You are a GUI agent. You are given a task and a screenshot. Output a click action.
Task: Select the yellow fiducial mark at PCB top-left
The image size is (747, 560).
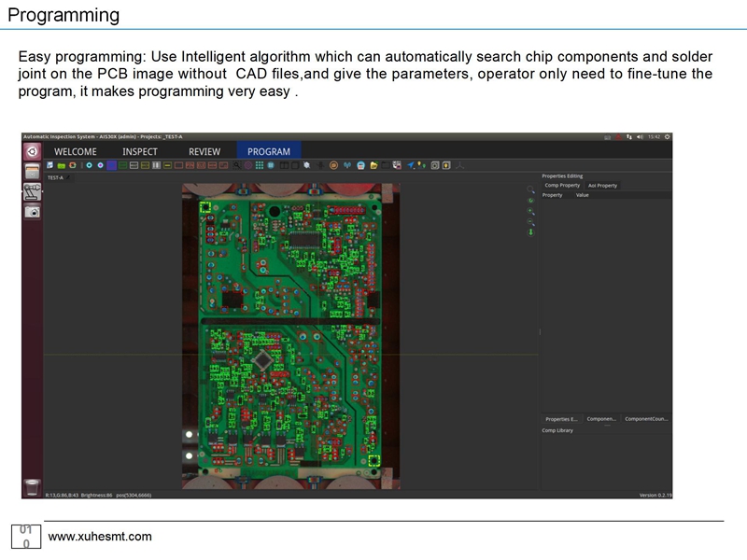(204, 207)
